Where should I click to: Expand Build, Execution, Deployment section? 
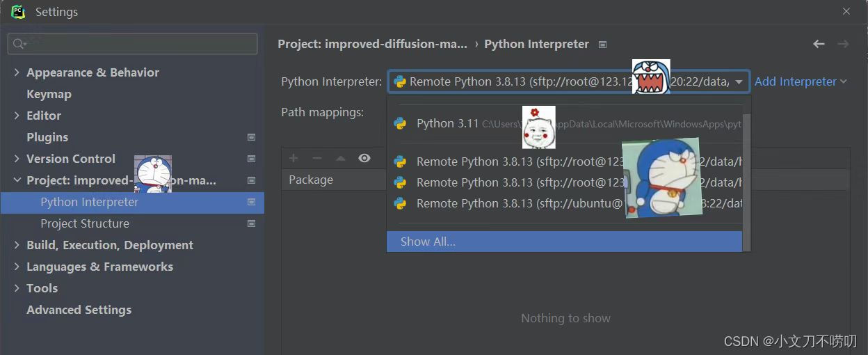click(17, 245)
